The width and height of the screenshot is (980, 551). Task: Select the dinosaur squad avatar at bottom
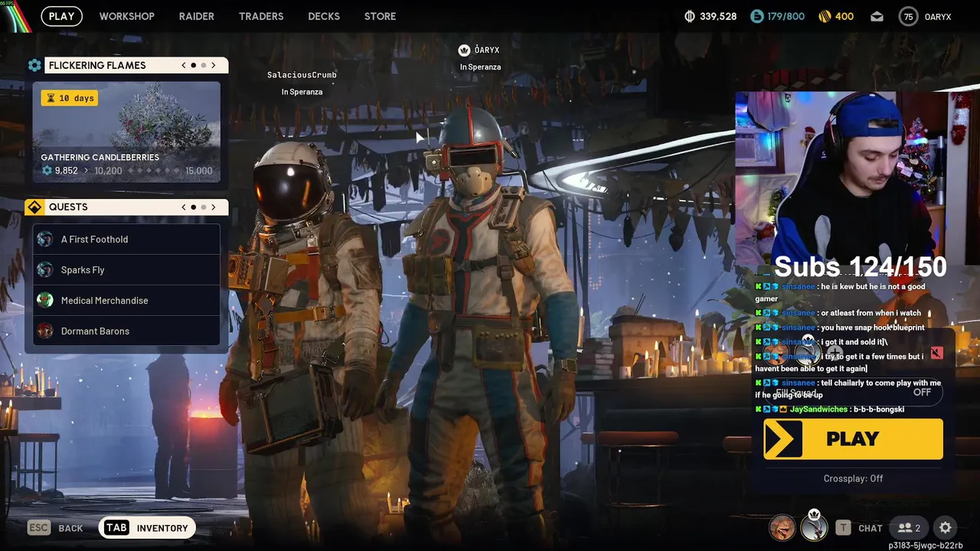point(782,527)
